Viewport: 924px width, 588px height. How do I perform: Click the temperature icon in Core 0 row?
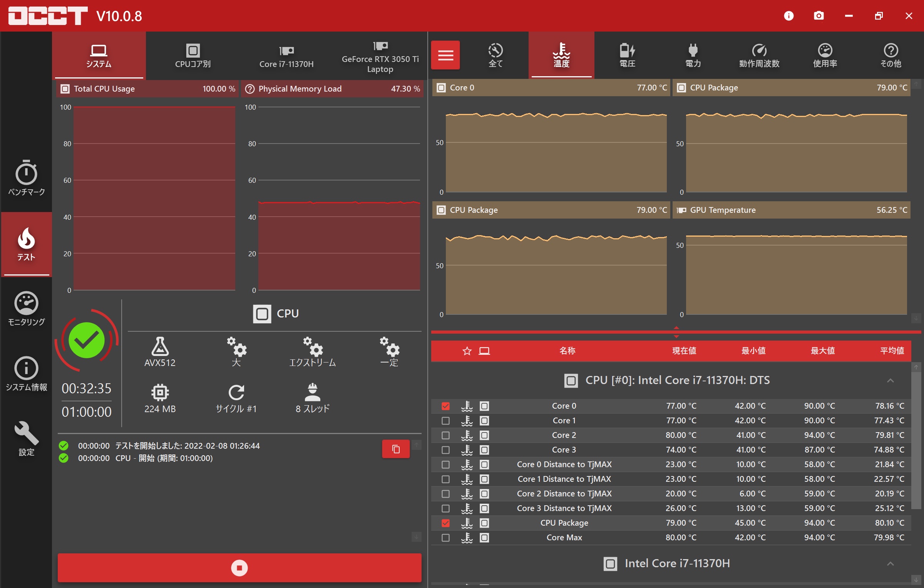click(x=467, y=406)
